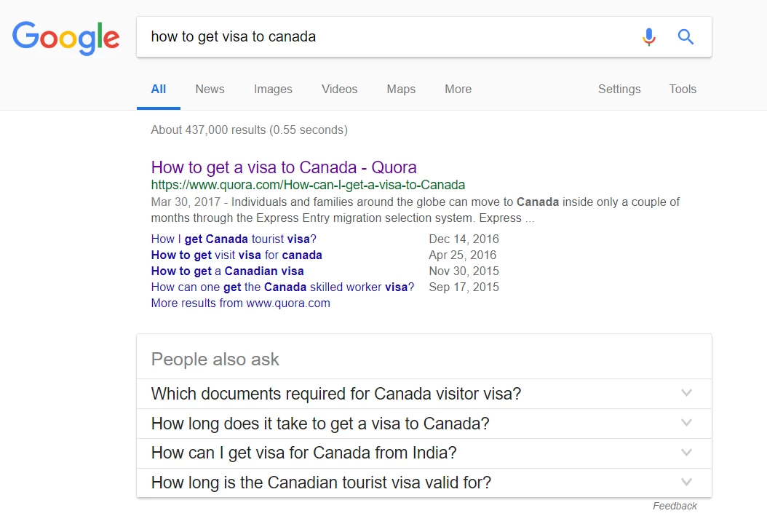
Task: Click 'More results from www.quora.com'
Action: (241, 303)
